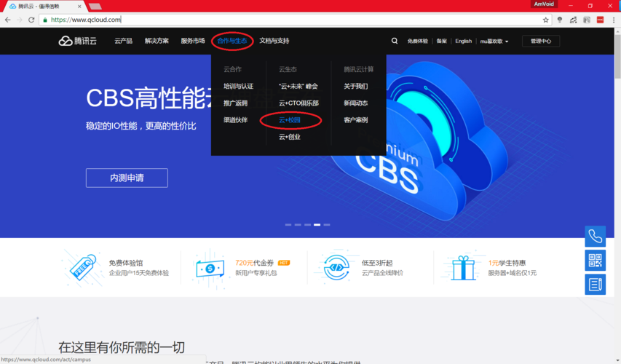Open the Chrome three-dot menu
This screenshot has width=621, height=364.
point(614,20)
